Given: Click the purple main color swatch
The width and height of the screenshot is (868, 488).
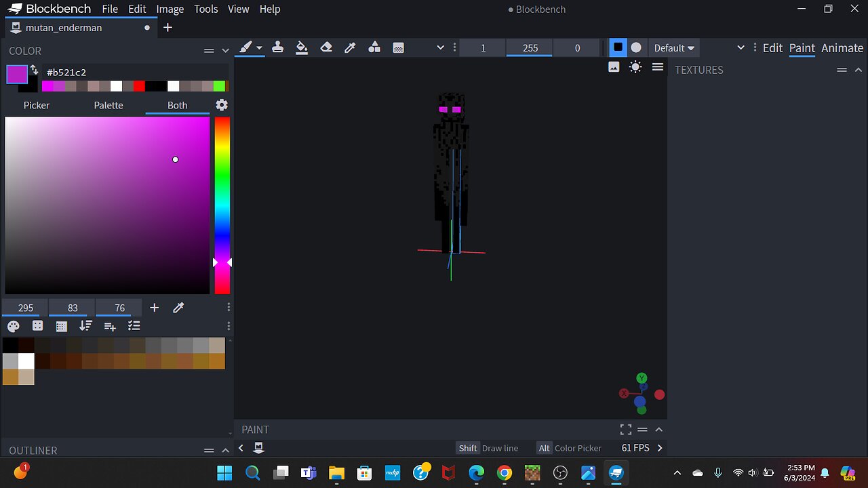Looking at the screenshot, I should click(17, 74).
